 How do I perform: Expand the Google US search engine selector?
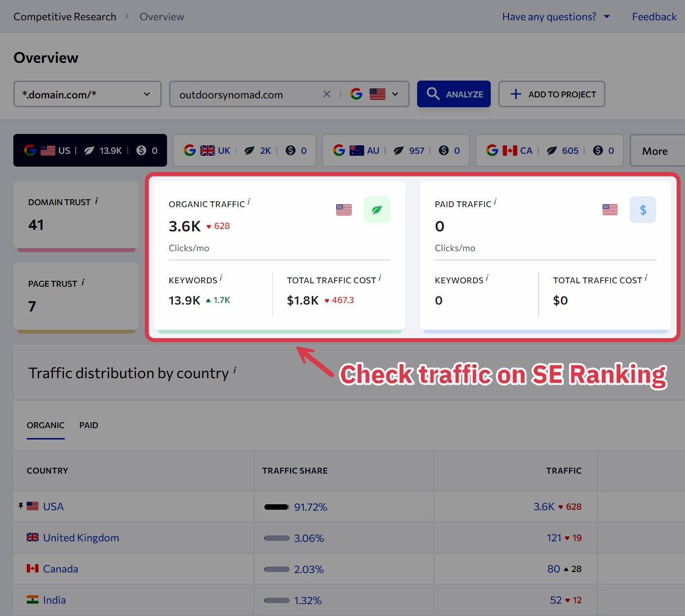tap(375, 94)
